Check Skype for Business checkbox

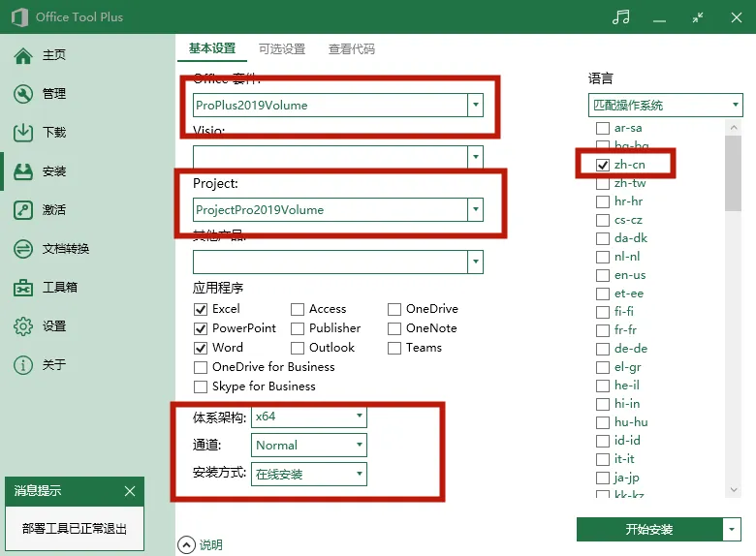pos(201,386)
